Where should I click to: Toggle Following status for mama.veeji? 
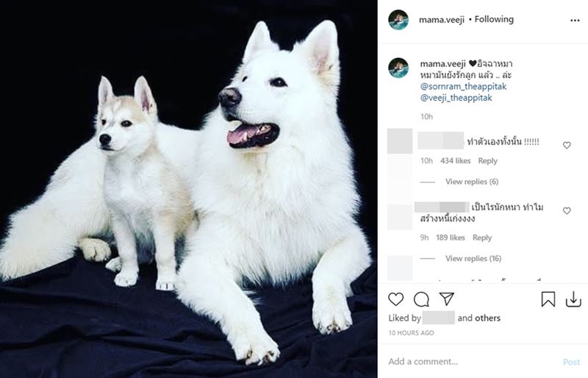pyautogui.click(x=494, y=19)
